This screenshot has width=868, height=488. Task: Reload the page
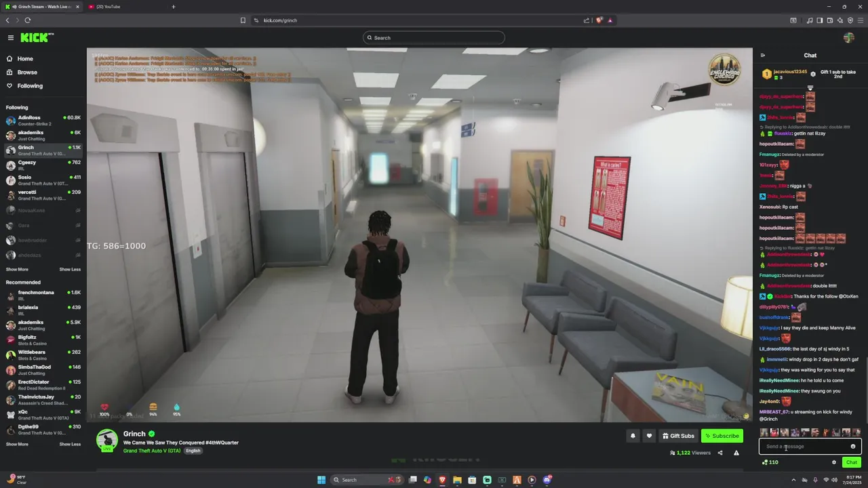28,20
